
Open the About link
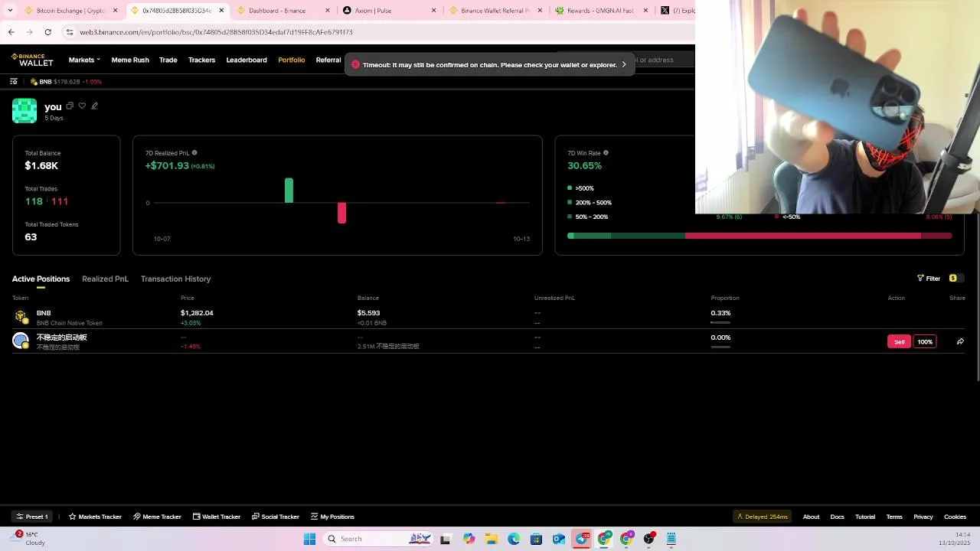[811, 517]
